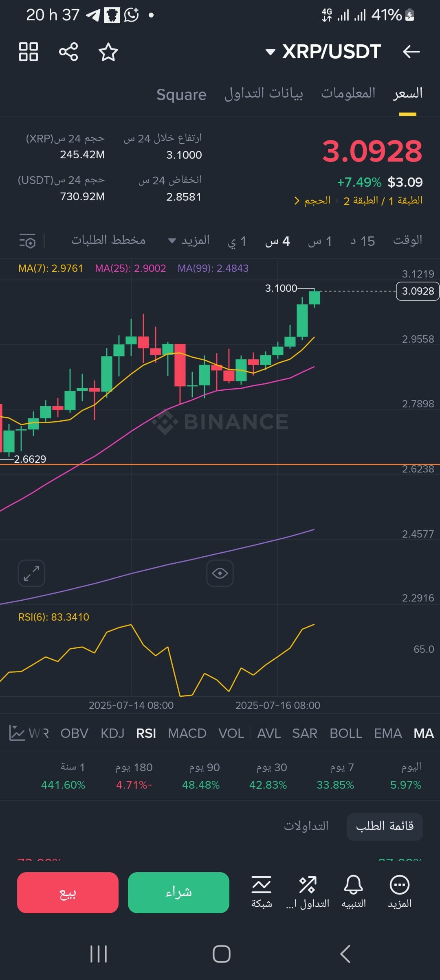Enable the BOLL overlay

coord(346,733)
